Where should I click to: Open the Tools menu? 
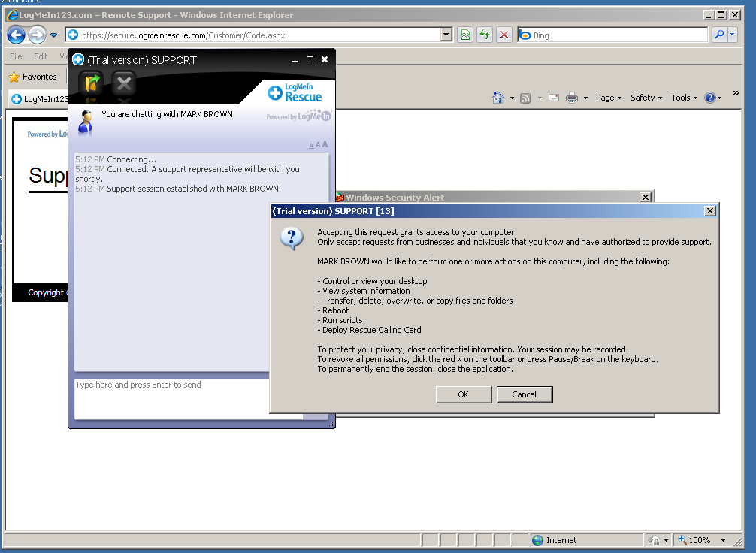[684, 98]
